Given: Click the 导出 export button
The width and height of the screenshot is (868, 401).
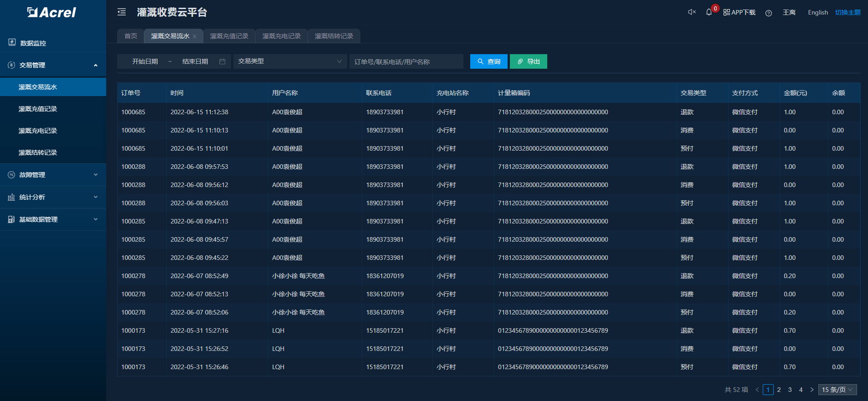Looking at the screenshot, I should coord(528,61).
